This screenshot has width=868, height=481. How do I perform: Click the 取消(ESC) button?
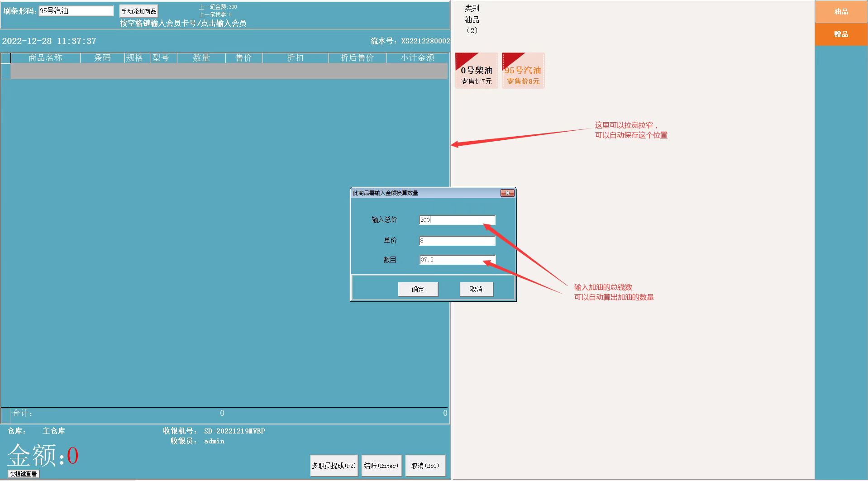tap(425, 466)
